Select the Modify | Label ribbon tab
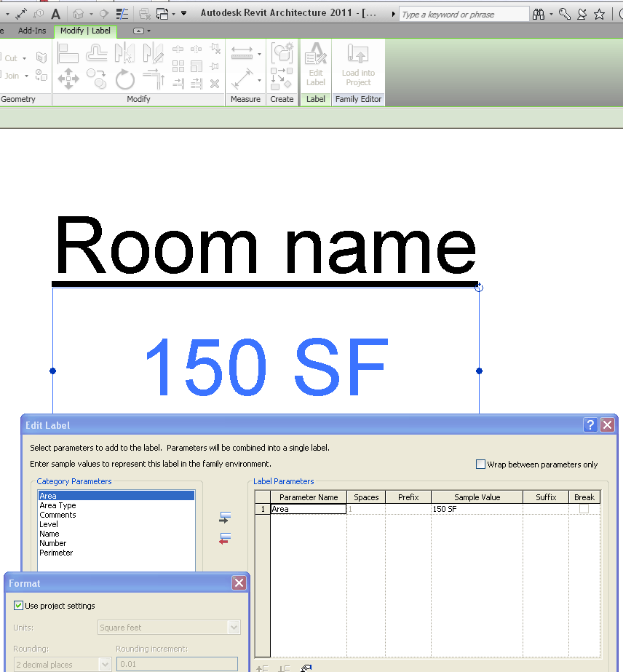The height and width of the screenshot is (672, 623). click(85, 31)
